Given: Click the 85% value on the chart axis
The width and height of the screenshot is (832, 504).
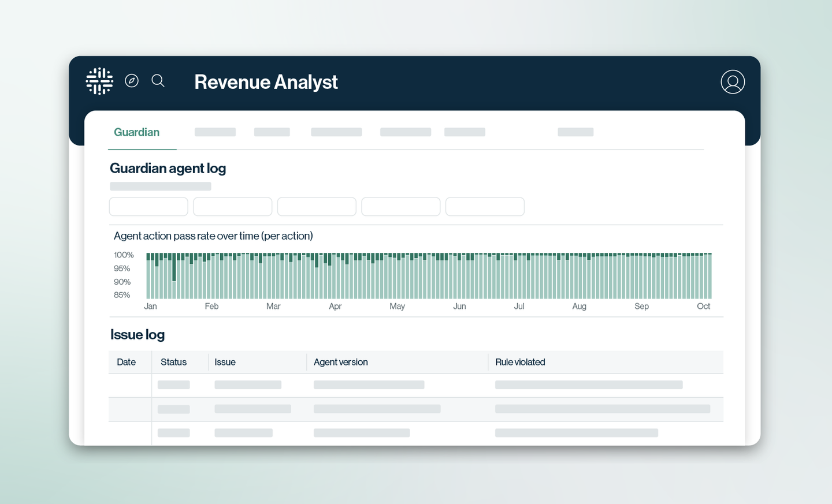Looking at the screenshot, I should tap(122, 295).
